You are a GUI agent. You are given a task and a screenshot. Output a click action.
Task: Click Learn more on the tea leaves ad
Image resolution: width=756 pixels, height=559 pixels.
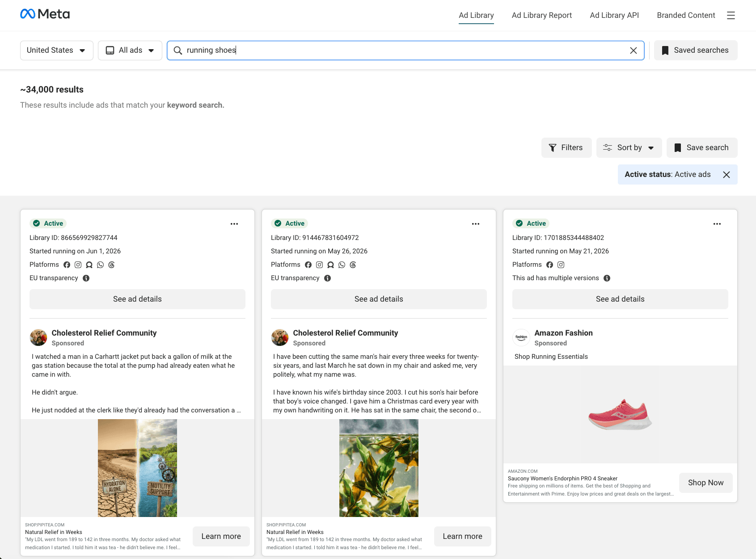(x=463, y=536)
